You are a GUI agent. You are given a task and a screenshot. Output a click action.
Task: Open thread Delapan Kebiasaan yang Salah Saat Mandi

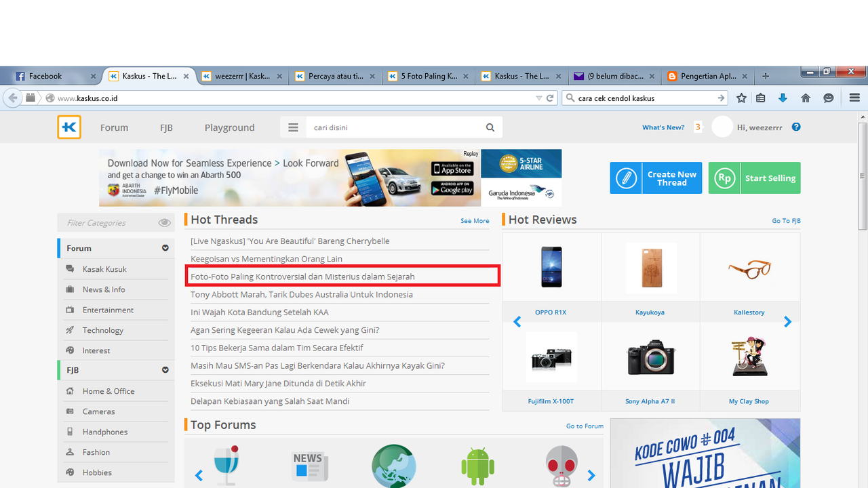(x=270, y=401)
